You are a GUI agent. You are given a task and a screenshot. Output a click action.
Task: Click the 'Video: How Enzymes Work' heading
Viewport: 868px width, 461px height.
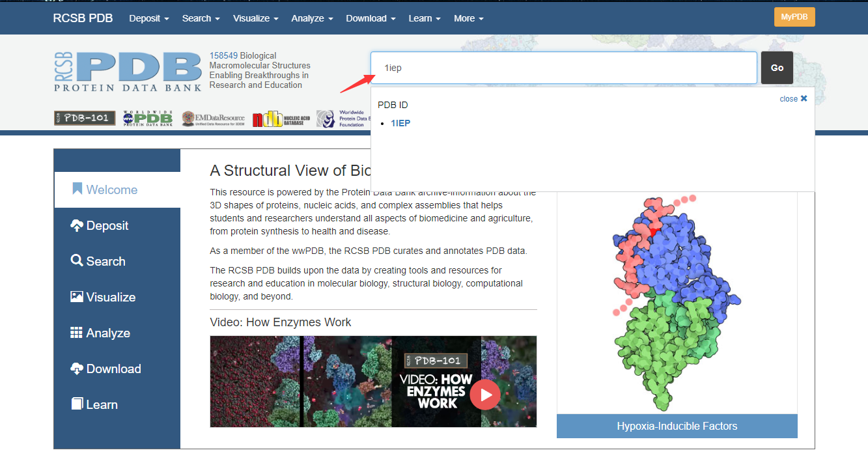click(x=281, y=322)
